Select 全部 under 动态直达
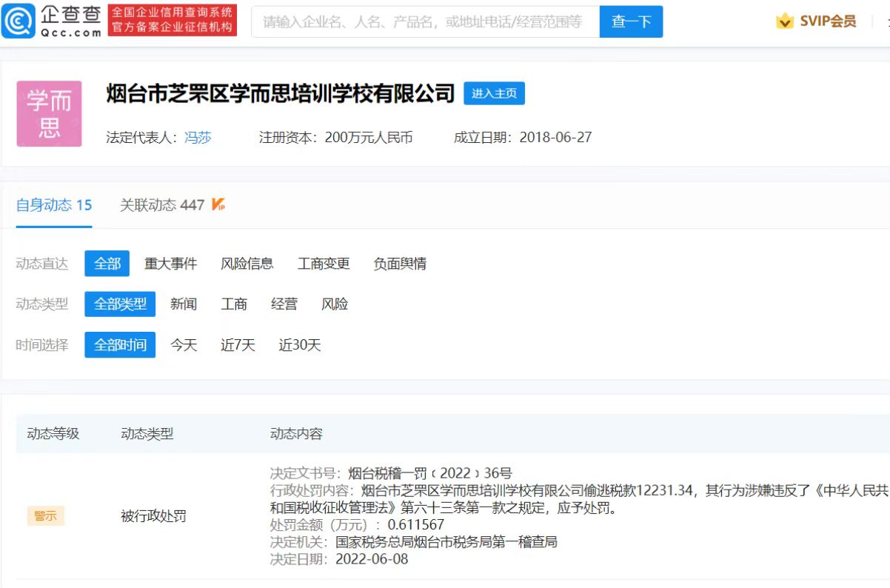 [x=107, y=264]
